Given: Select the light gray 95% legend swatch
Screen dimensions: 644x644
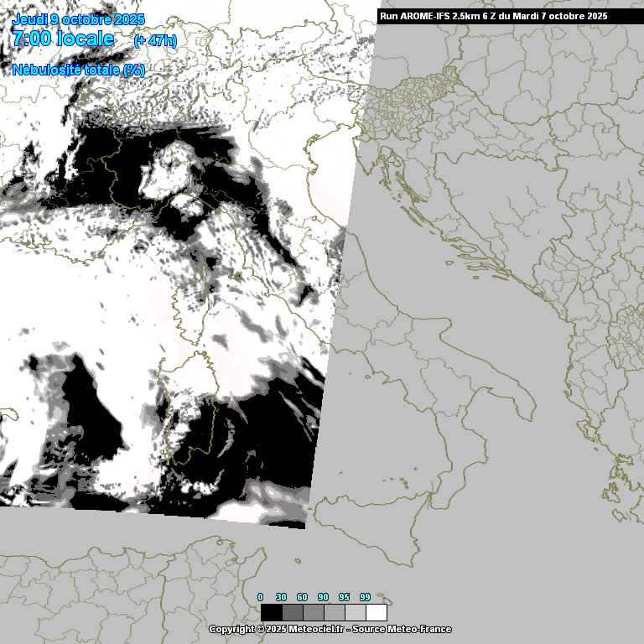Looking at the screenshot, I should [355, 612].
